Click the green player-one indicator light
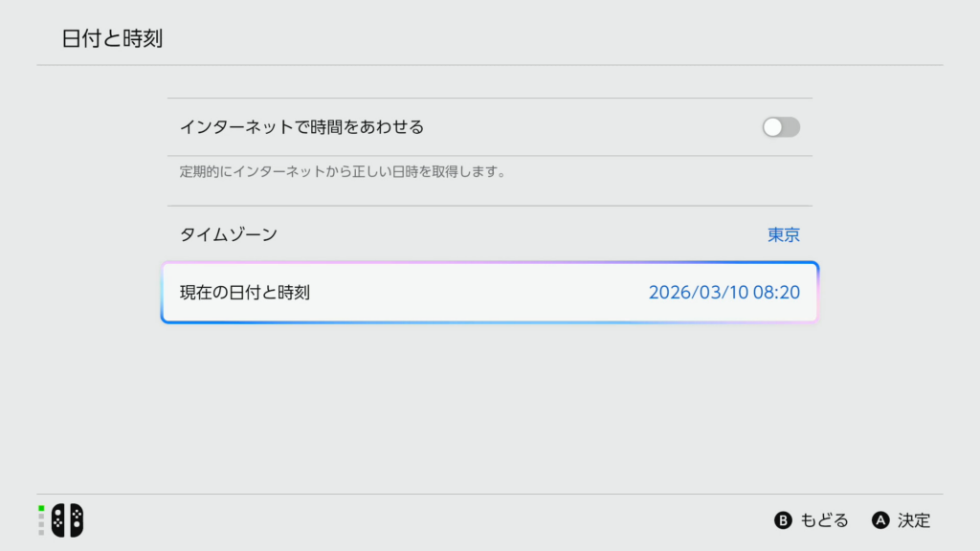 pyautogui.click(x=41, y=508)
